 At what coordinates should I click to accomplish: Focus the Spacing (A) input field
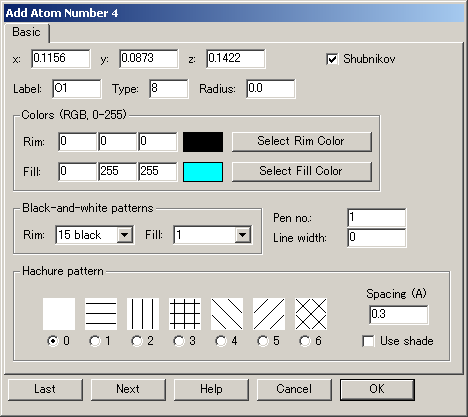click(399, 314)
